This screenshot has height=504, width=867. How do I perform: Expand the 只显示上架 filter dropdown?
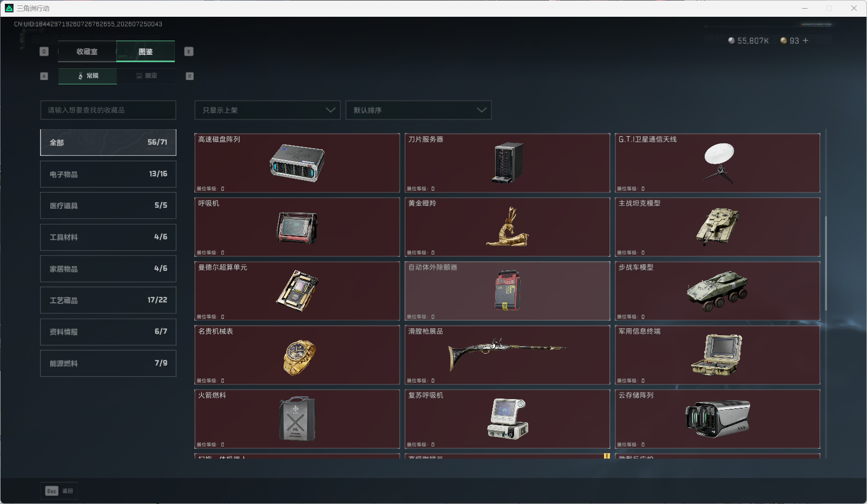[x=267, y=110]
